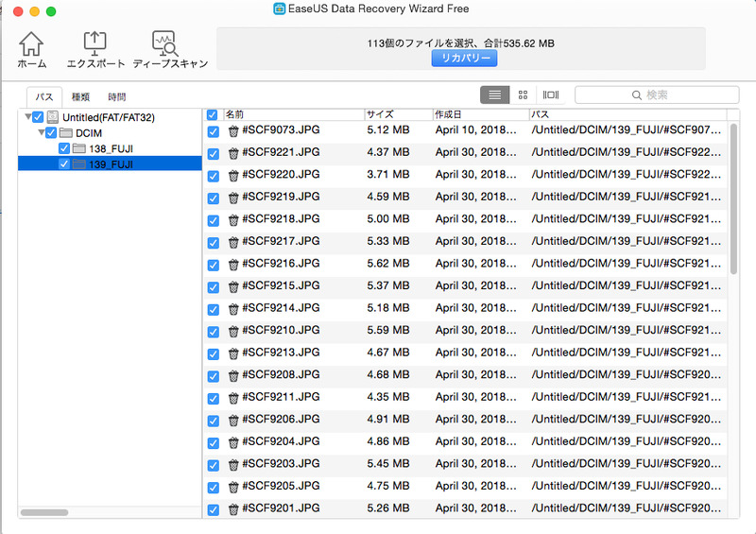Image resolution: width=756 pixels, height=534 pixels.
Task: Uncheck the #SCF9206.JPG checkbox
Action: click(214, 421)
